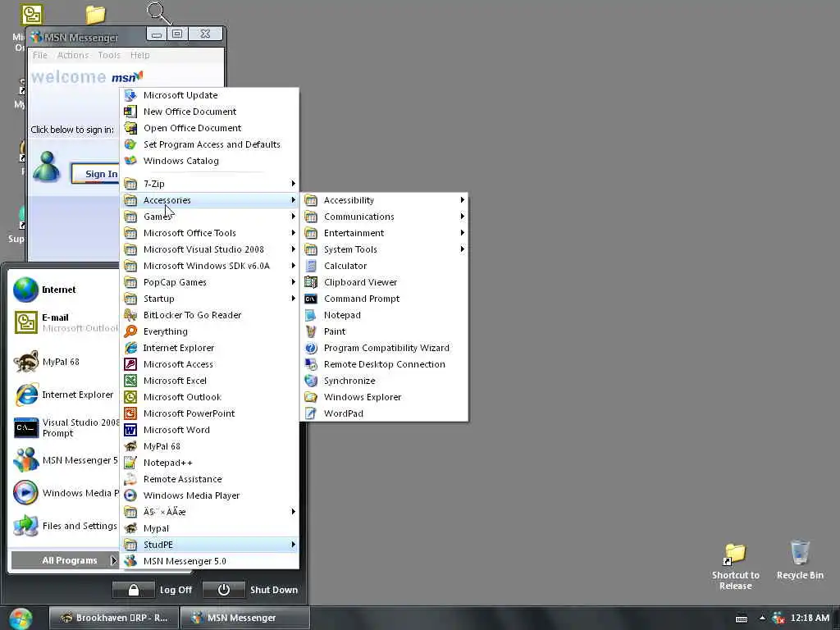Launch WordPad icon

point(311,413)
